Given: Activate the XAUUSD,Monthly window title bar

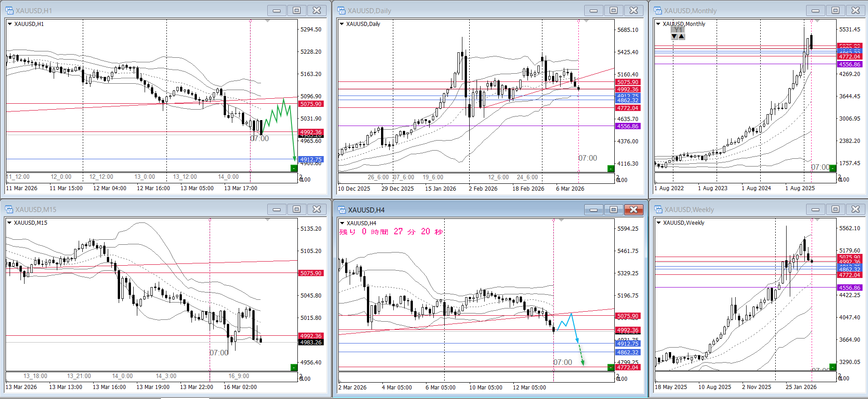Looking at the screenshot, I should [x=728, y=10].
